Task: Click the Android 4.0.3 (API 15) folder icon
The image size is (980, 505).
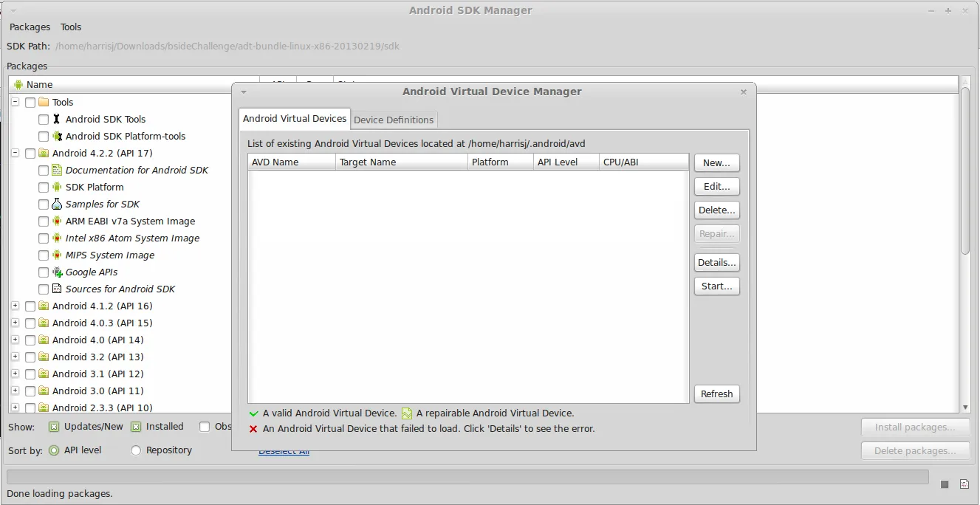Action: pos(44,323)
